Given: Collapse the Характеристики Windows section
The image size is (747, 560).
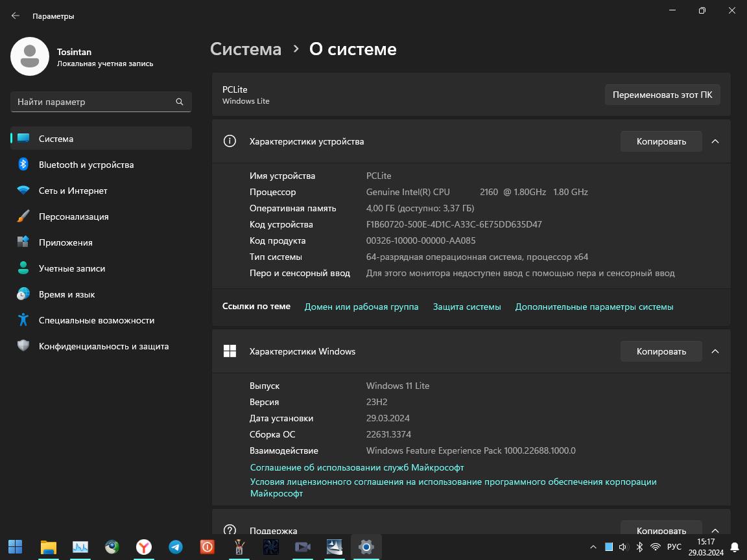Looking at the screenshot, I should (x=715, y=351).
